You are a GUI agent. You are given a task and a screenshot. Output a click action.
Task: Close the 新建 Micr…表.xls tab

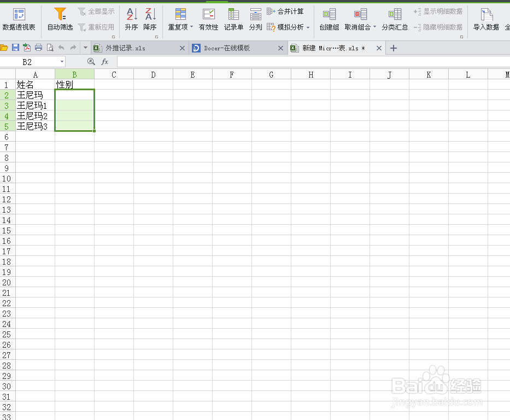point(379,48)
